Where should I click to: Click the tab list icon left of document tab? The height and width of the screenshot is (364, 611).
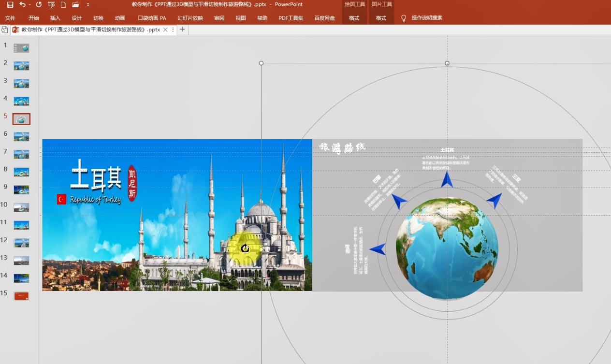click(5, 29)
